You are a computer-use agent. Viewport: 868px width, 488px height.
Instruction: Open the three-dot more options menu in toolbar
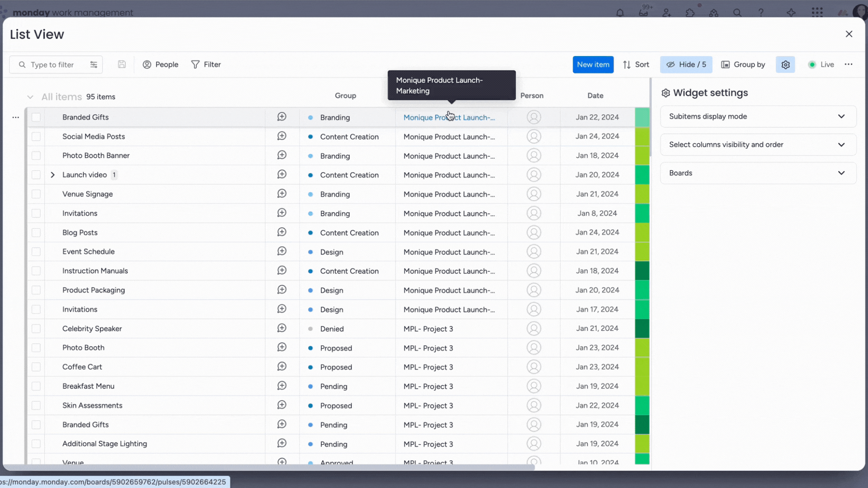coord(848,64)
